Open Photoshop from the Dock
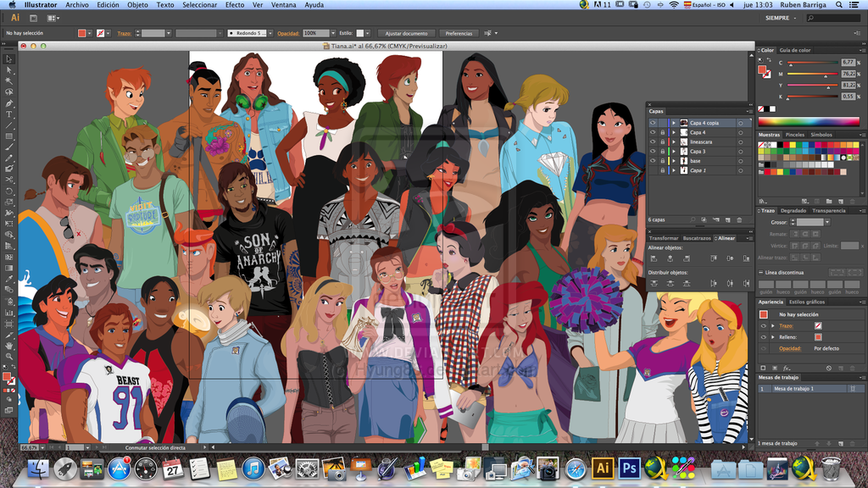The width and height of the screenshot is (868, 488). 629,468
